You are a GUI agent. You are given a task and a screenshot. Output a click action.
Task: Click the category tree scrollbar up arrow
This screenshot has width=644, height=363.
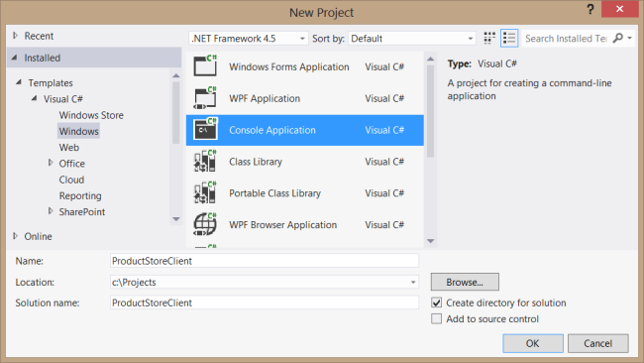[176, 75]
